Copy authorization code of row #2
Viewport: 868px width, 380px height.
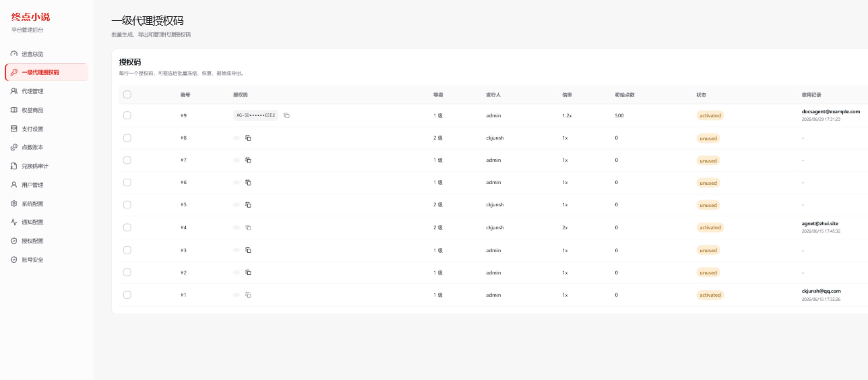[x=248, y=273]
